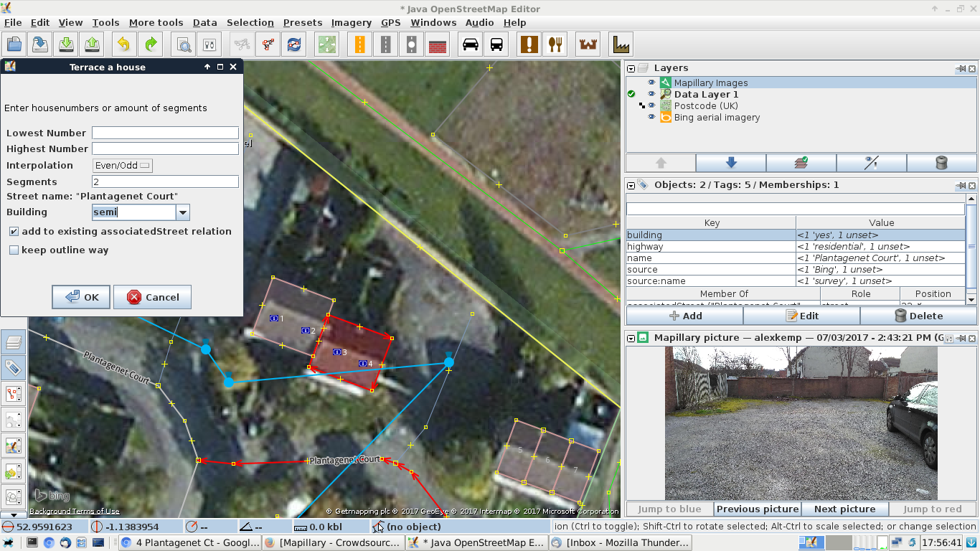Viewport: 980px width, 551px height.
Task: Click the Next picture button
Action: click(844, 509)
